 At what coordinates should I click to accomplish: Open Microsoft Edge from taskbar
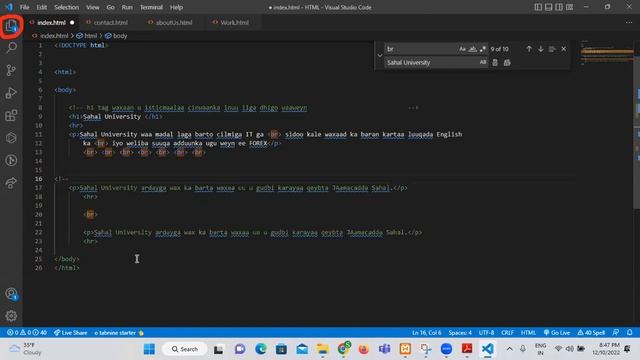pyautogui.click(x=260, y=349)
